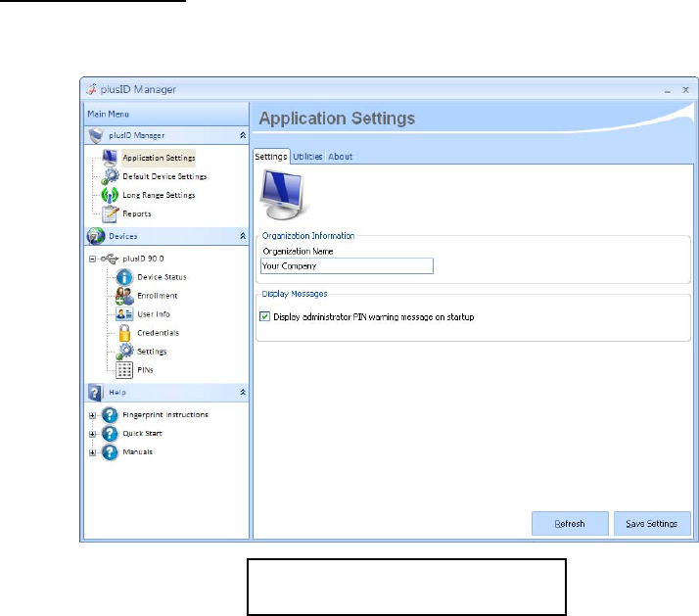Open PINs label
Viewport: 699px width, 616px height.
[x=145, y=370]
